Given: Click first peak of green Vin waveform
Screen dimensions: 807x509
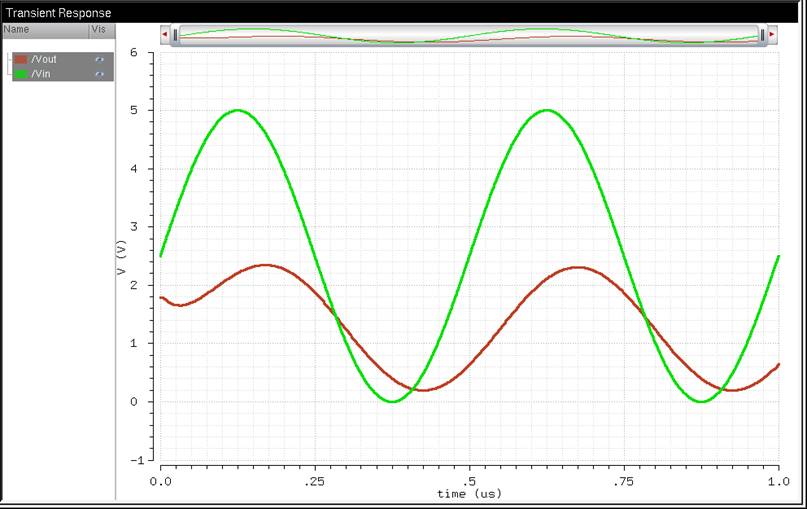Looking at the screenshot, I should click(x=237, y=110).
